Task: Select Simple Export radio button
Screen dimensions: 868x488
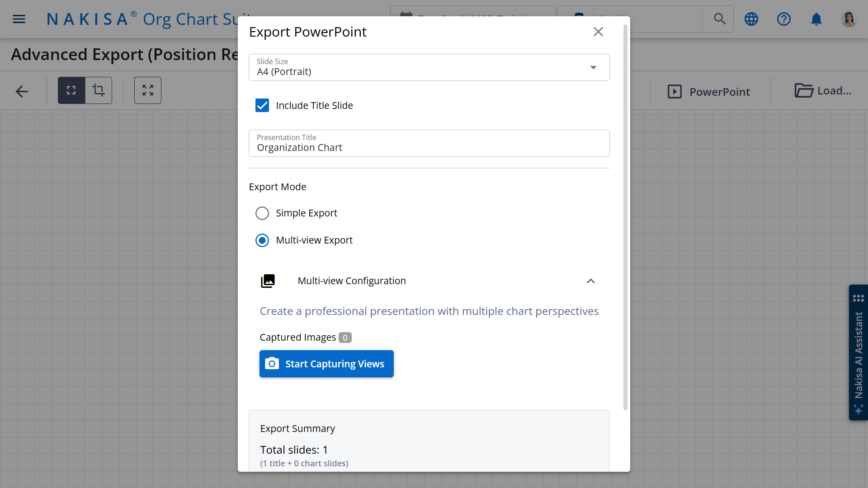Action: 262,213
